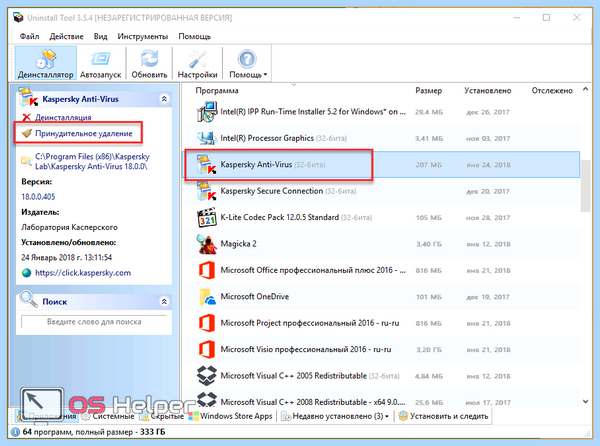Select Microsoft Office профессиональный плюс 2016

pos(381,270)
